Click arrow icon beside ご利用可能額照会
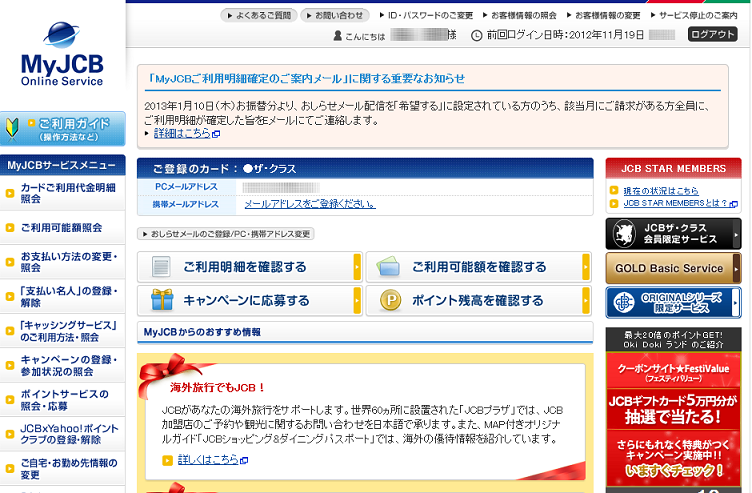752x493 pixels. click(10, 228)
